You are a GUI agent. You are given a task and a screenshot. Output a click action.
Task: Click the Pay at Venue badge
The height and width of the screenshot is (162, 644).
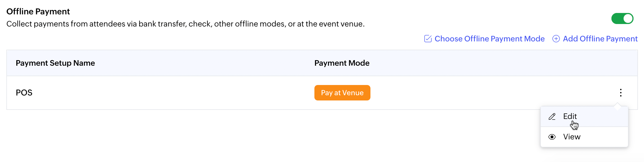[342, 93]
